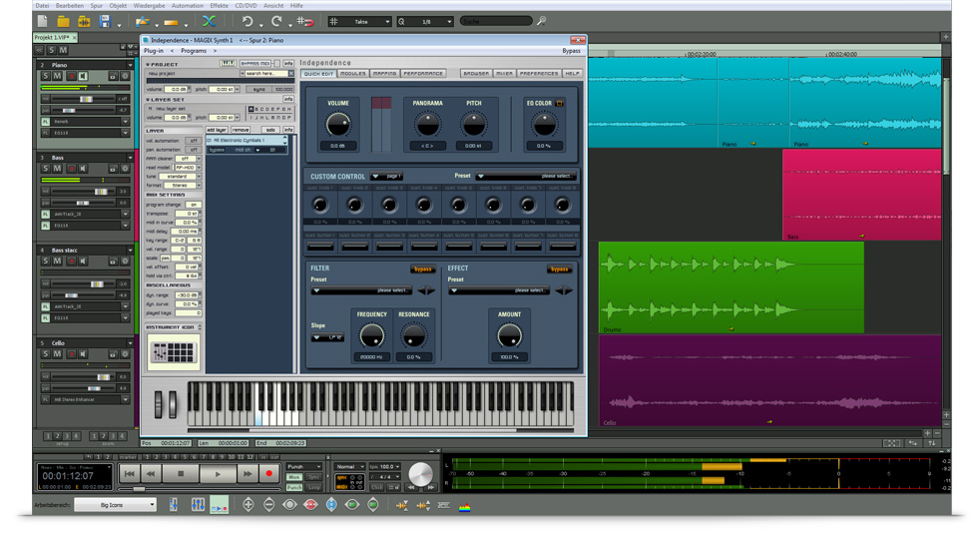The height and width of the screenshot is (534, 980).
Task: Solo the Piano track
Action: click(46, 76)
